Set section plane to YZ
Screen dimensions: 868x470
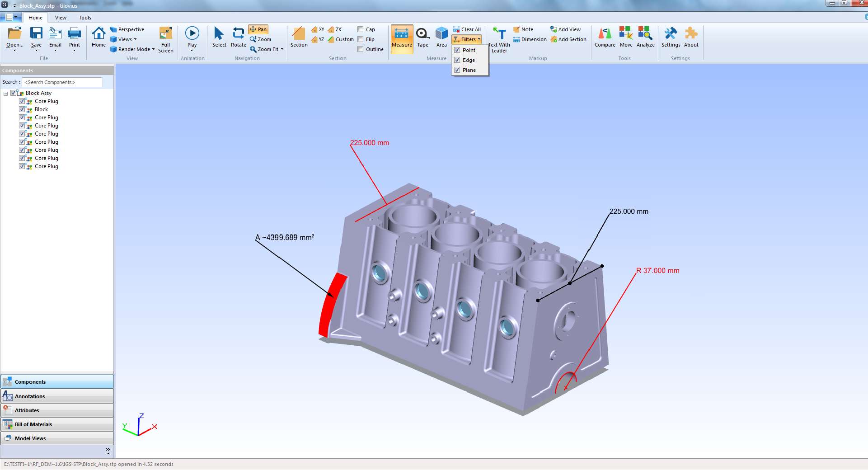click(x=318, y=39)
